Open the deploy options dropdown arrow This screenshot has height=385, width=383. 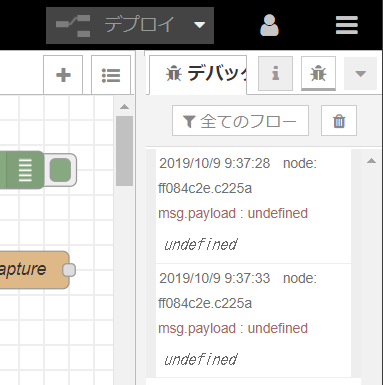click(200, 25)
